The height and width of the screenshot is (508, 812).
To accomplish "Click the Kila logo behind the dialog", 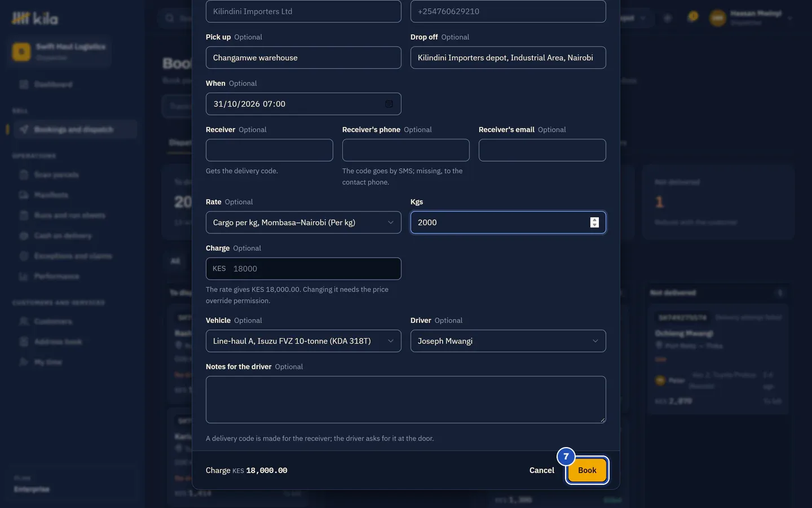I will tap(35, 19).
